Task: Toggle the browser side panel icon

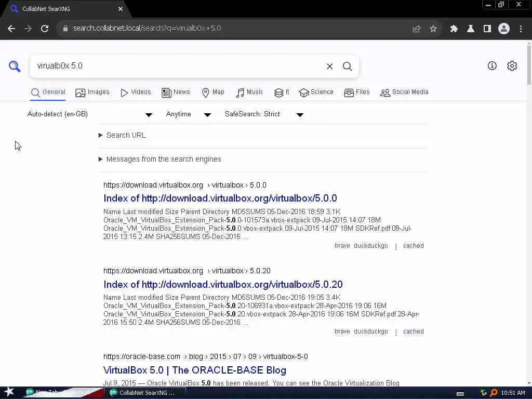Action: pyautogui.click(x=487, y=29)
